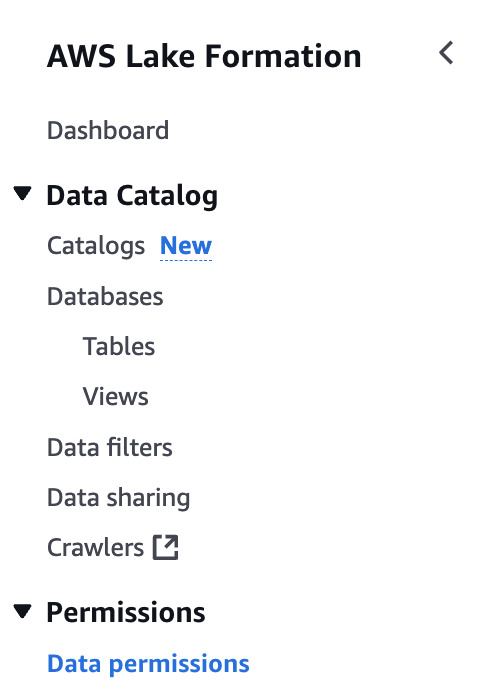Select Views under Databases
Image resolution: width=496 pixels, height=698 pixels.
(116, 397)
